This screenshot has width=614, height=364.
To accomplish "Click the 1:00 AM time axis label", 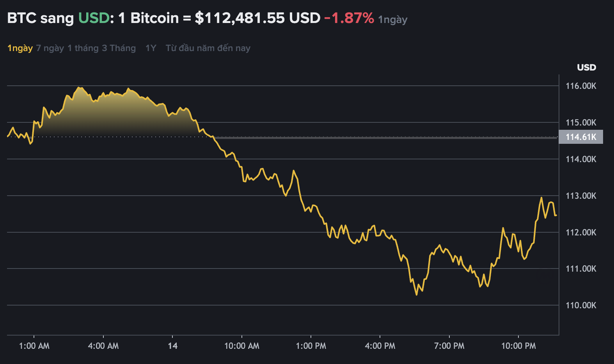I will pyautogui.click(x=34, y=346).
